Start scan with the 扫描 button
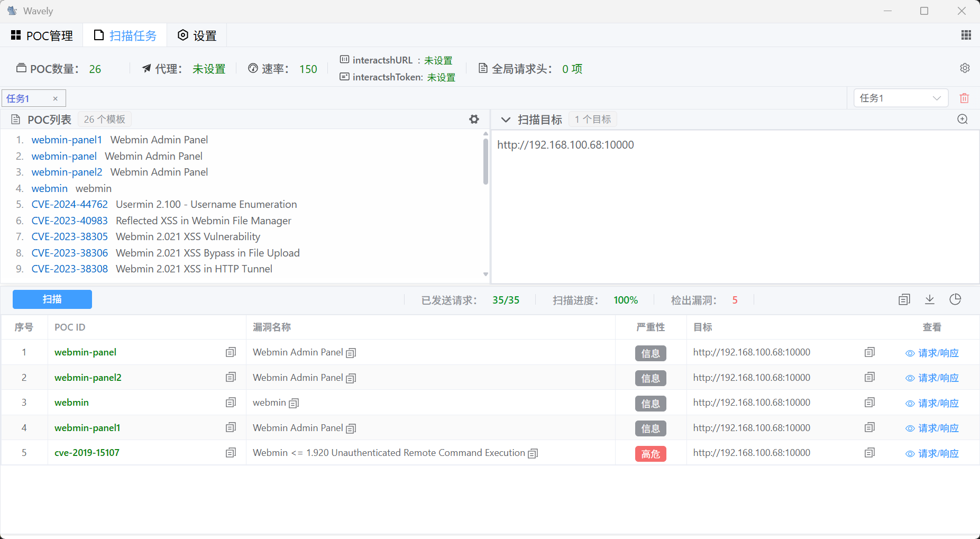 click(52, 299)
